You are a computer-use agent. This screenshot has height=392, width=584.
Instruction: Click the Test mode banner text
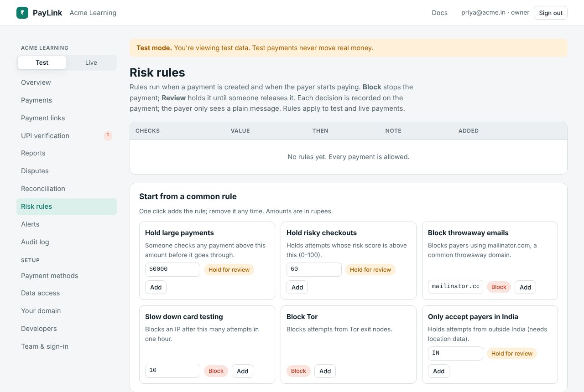pos(255,48)
